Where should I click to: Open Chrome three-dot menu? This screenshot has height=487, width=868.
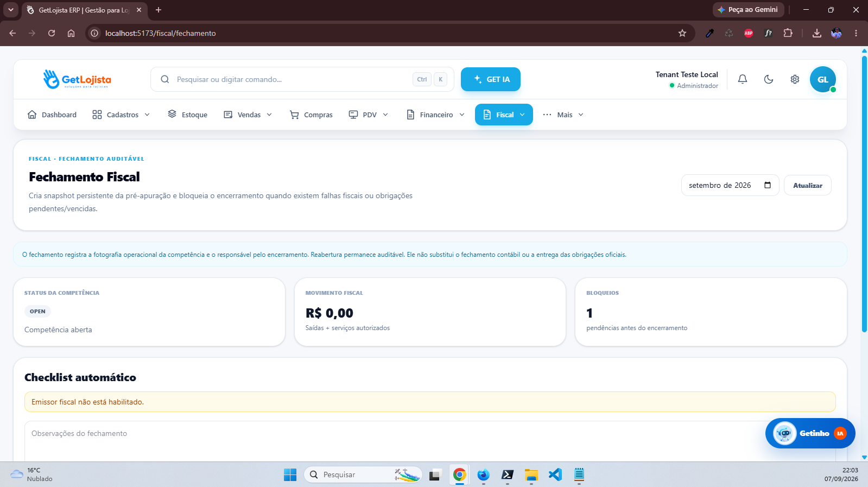point(856,33)
